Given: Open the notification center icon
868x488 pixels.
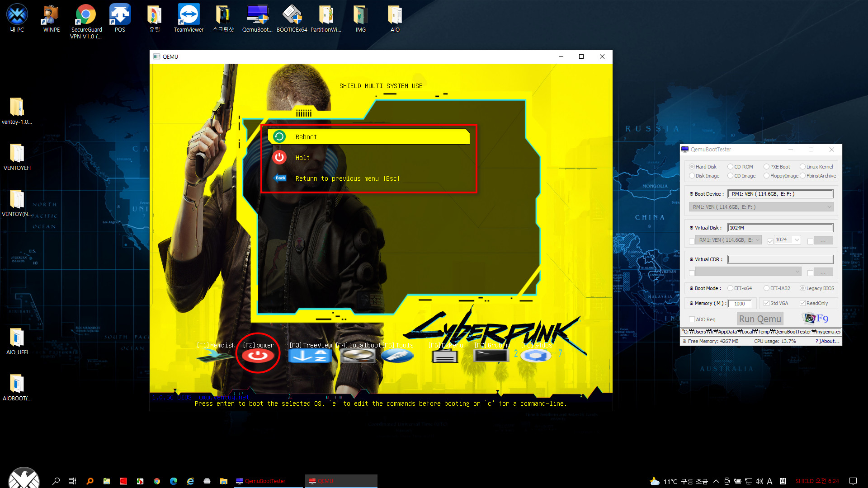Looking at the screenshot, I should (x=853, y=481).
